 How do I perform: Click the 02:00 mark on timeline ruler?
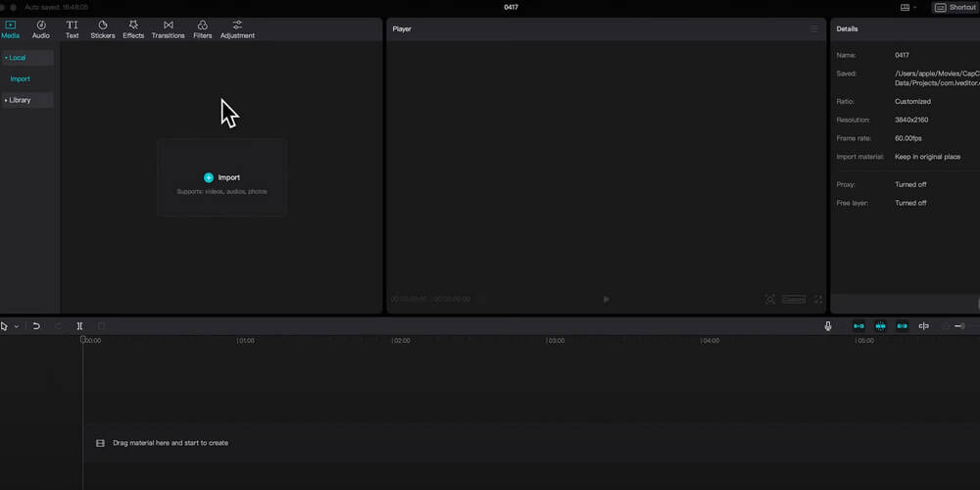(x=401, y=341)
